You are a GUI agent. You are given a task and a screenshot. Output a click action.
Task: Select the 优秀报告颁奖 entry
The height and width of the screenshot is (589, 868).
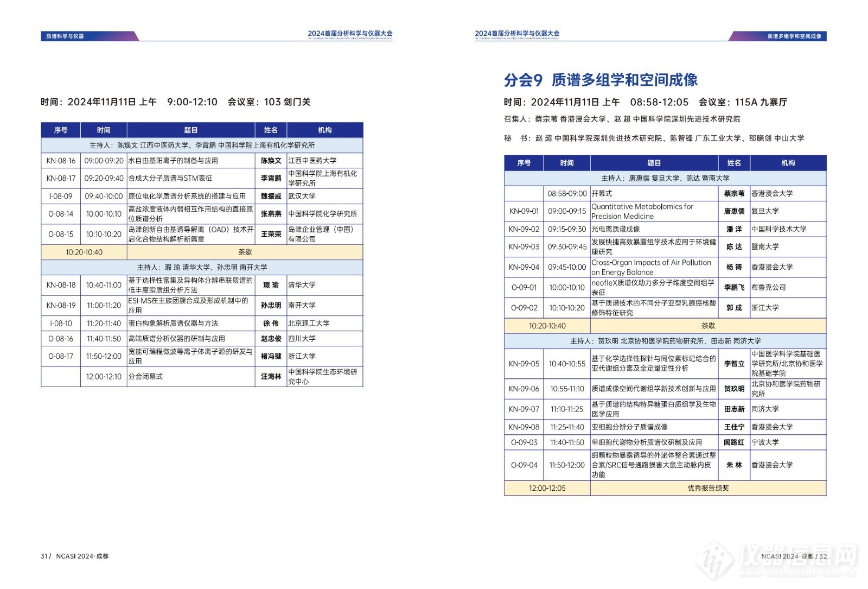[x=708, y=488]
